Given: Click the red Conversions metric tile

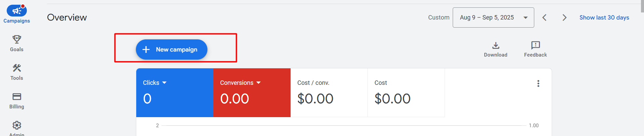Looking at the screenshot, I should tap(252, 98).
